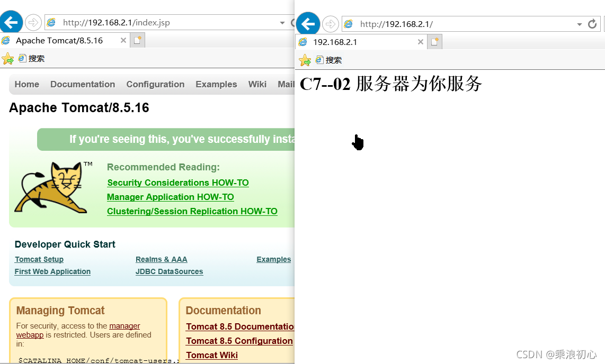
Task: Click the IE icon beside 搜索 in the right favorites bar
Action: pos(319,60)
